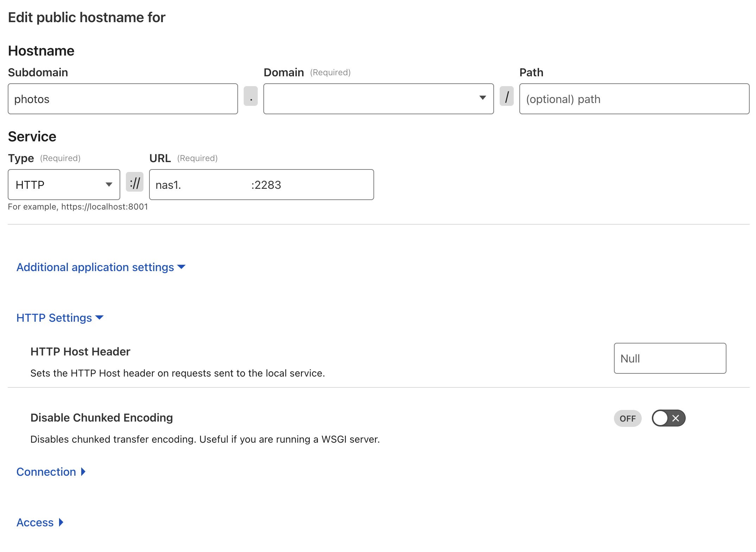Click the Disable Chunked Encoding heading

(x=102, y=418)
